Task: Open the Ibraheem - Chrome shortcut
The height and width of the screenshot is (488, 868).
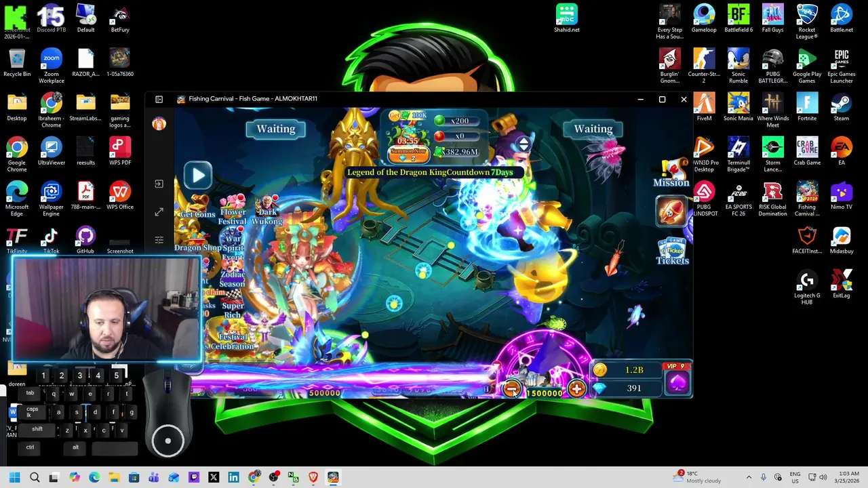Action: point(52,110)
